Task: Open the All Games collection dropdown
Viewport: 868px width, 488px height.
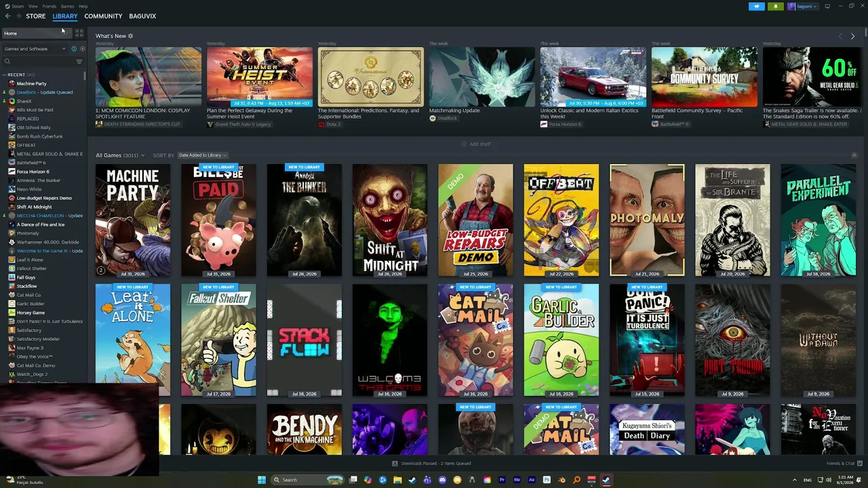Action: click(120, 155)
